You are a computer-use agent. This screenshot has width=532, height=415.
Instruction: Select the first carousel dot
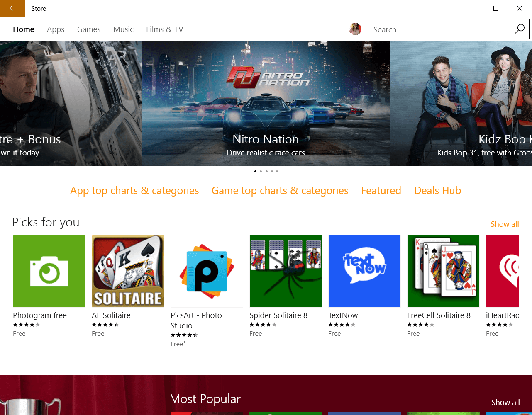[x=255, y=171]
